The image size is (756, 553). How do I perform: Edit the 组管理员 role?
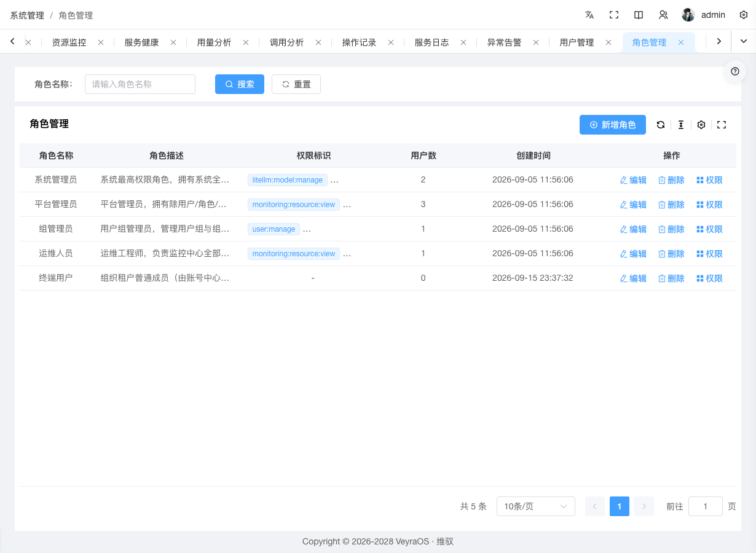point(633,229)
